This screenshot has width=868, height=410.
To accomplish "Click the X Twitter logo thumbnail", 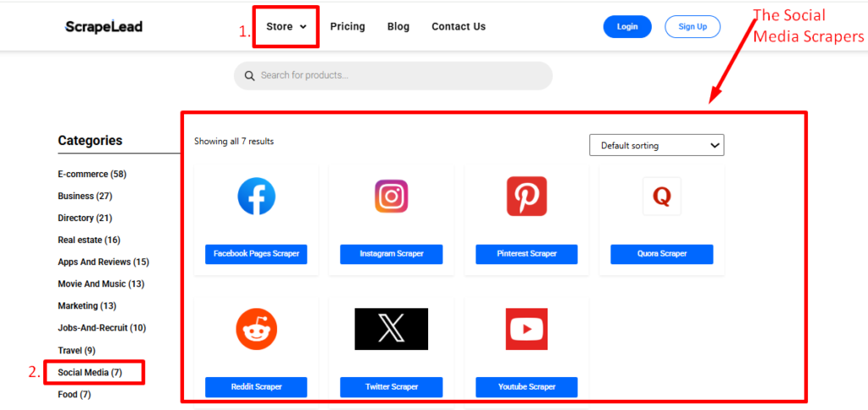I will pos(392,330).
